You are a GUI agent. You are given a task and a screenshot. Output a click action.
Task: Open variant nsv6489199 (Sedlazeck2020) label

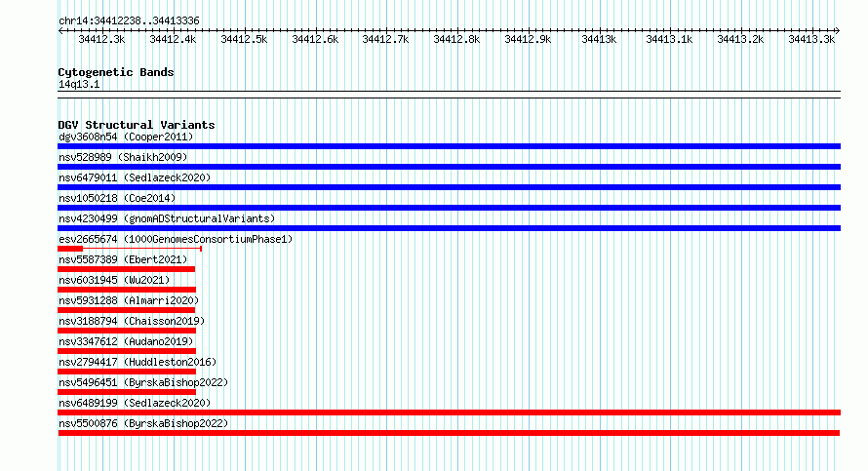pyautogui.click(x=135, y=403)
